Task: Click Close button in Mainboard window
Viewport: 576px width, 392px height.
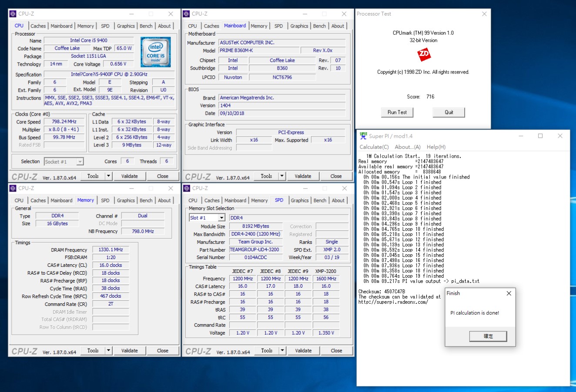Action: (336, 176)
